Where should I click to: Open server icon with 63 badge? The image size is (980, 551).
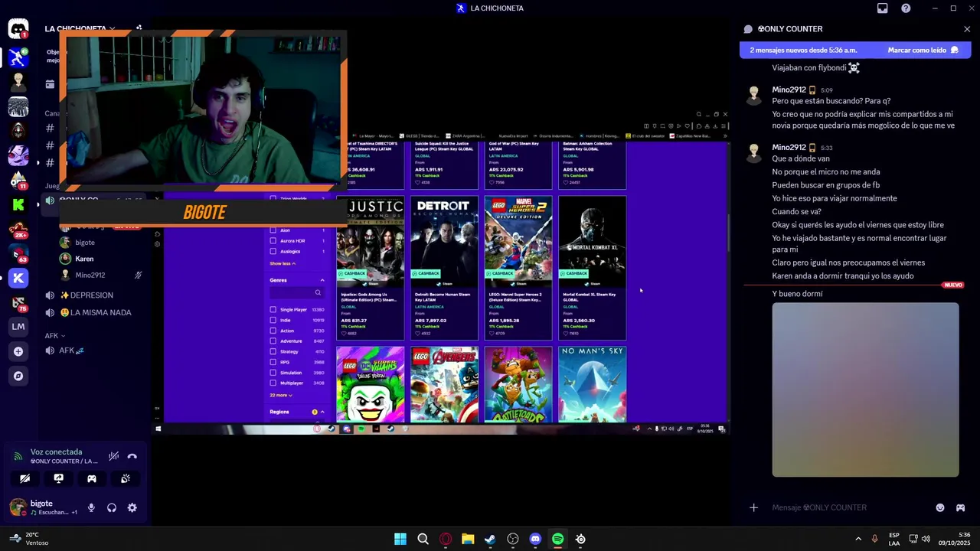[18, 253]
